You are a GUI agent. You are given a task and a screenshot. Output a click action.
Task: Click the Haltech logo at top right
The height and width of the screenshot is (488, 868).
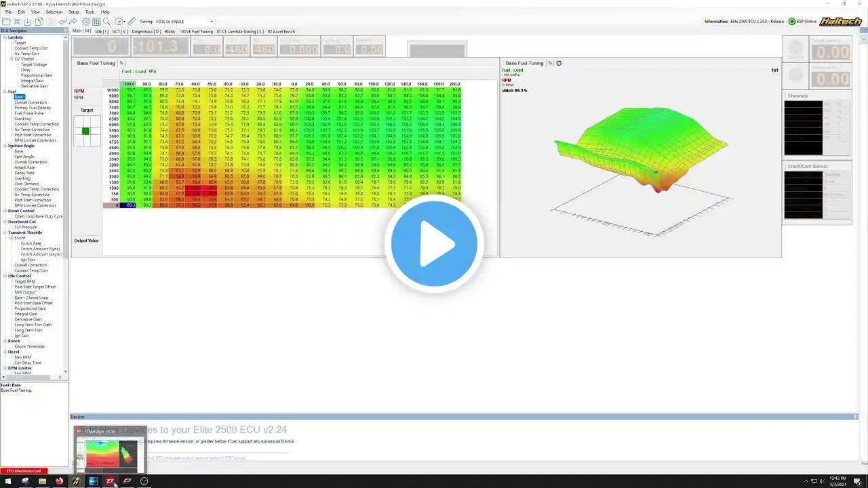pyautogui.click(x=841, y=22)
